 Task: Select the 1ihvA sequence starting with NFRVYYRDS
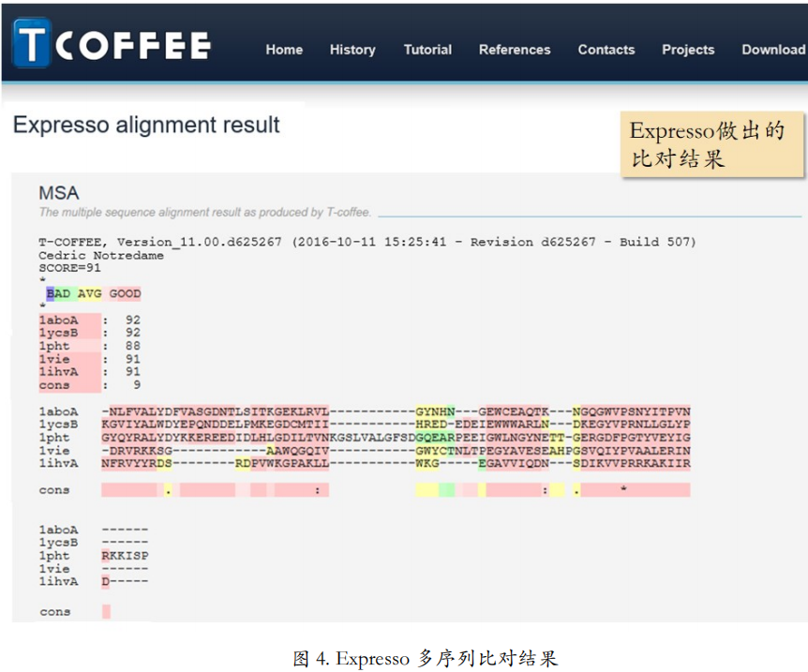click(x=396, y=463)
